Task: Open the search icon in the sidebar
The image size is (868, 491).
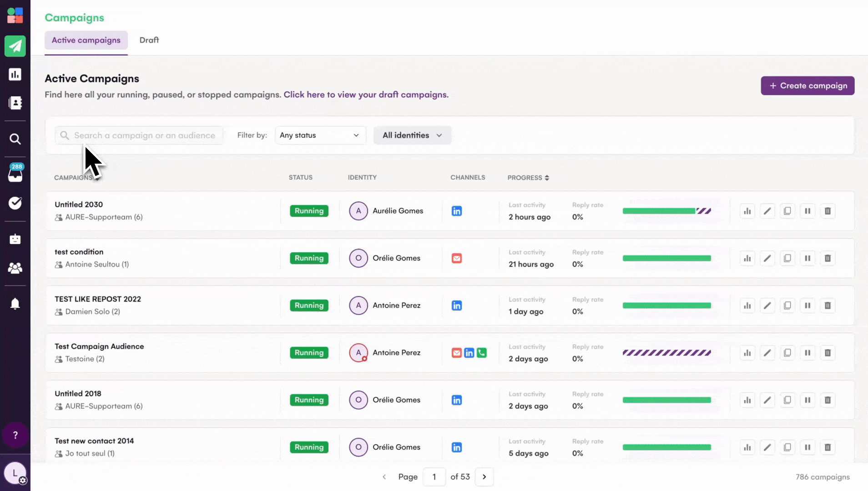Action: (15, 139)
